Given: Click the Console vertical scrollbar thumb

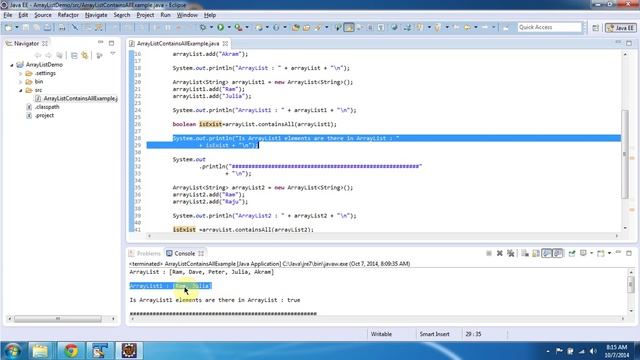Looking at the screenshot, I should 631,283.
